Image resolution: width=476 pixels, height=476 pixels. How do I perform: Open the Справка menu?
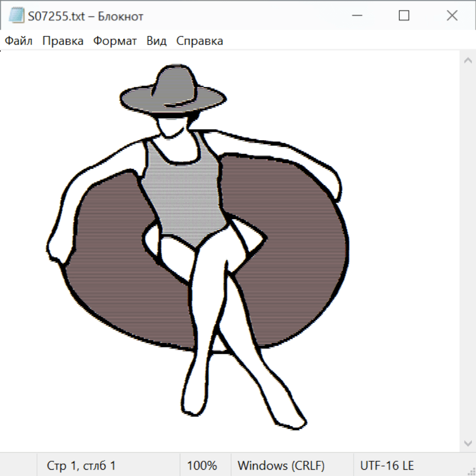pos(199,41)
